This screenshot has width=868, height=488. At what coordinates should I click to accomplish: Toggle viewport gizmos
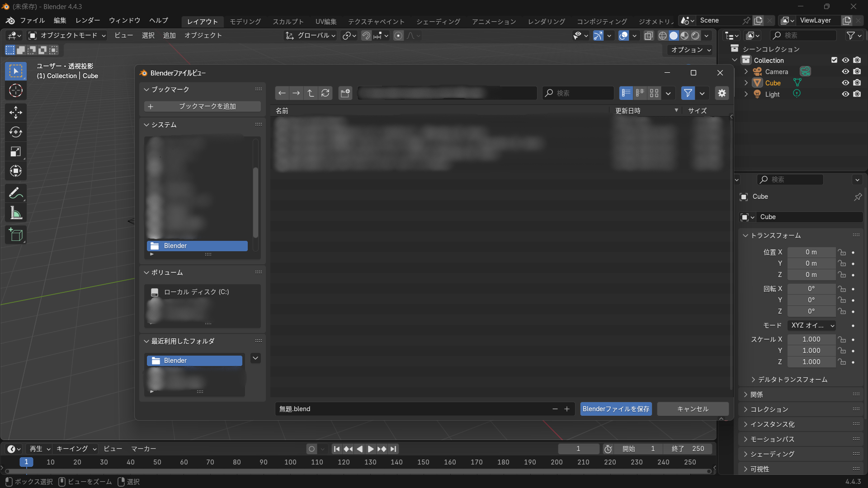tap(598, 36)
